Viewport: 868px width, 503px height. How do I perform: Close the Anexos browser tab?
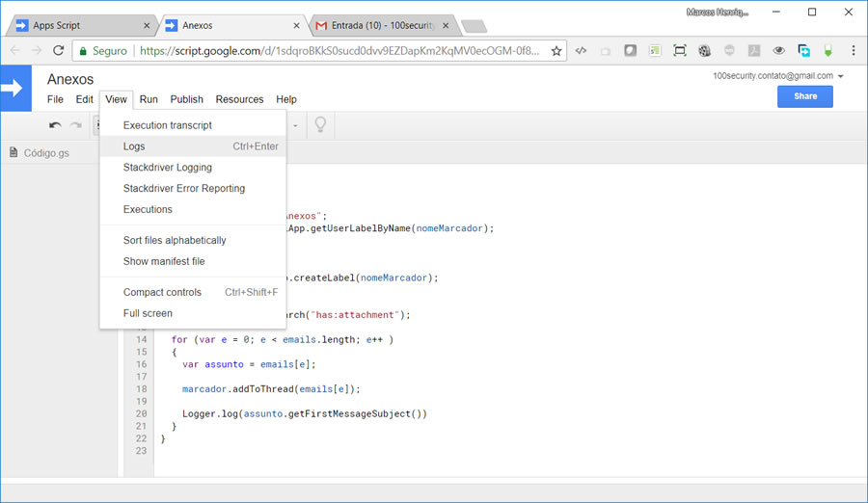tap(296, 25)
